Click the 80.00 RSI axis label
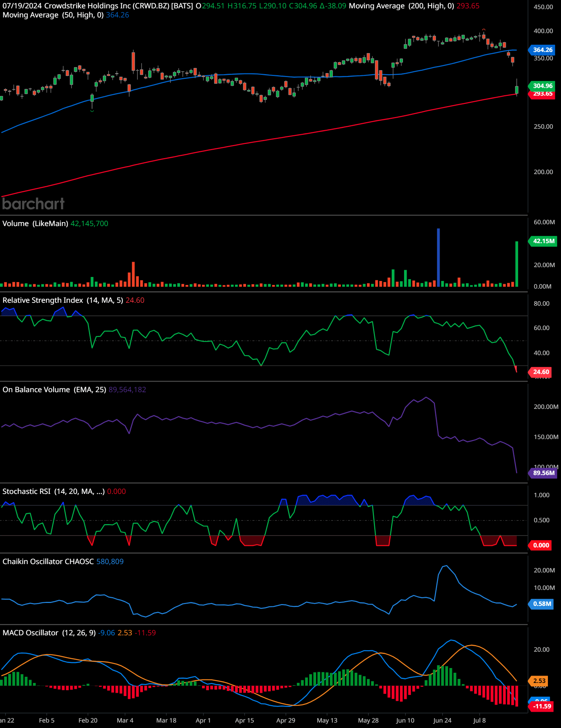Image resolution: width=561 pixels, height=728 pixels. point(541,303)
